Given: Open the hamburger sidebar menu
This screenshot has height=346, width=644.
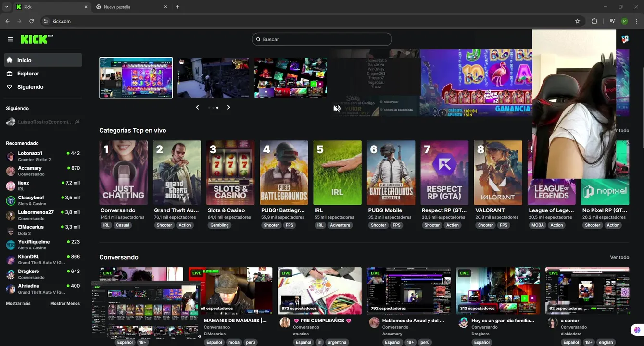Looking at the screenshot, I should pos(11,39).
